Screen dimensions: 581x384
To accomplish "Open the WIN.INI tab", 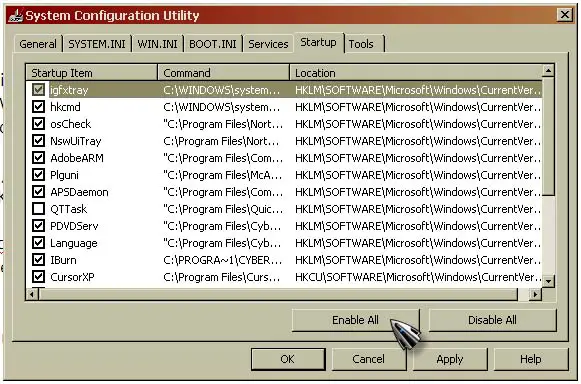I will click(157, 44).
